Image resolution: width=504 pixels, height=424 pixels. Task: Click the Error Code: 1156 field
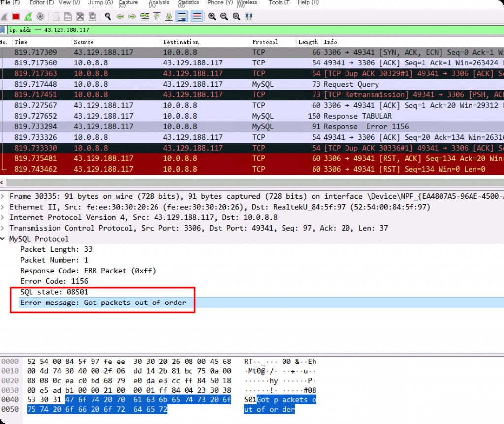(54, 281)
